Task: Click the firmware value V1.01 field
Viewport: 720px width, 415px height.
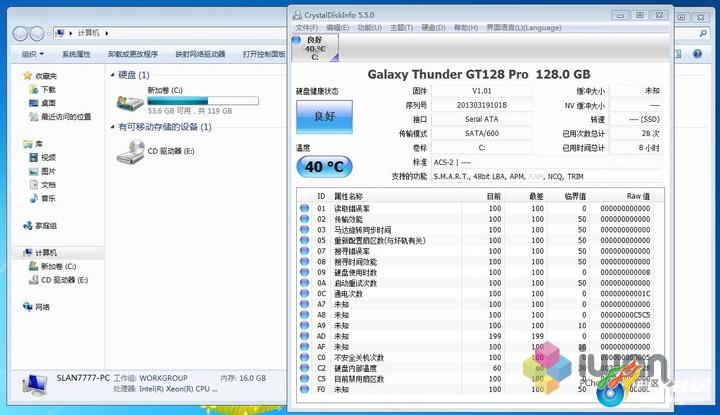Action: click(x=481, y=91)
